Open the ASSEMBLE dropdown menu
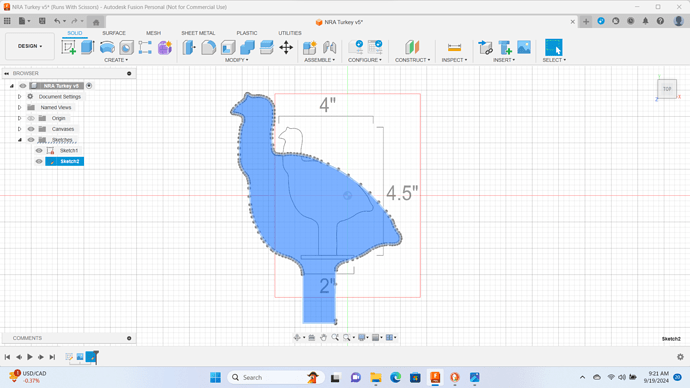This screenshot has height=388, width=690. point(319,60)
